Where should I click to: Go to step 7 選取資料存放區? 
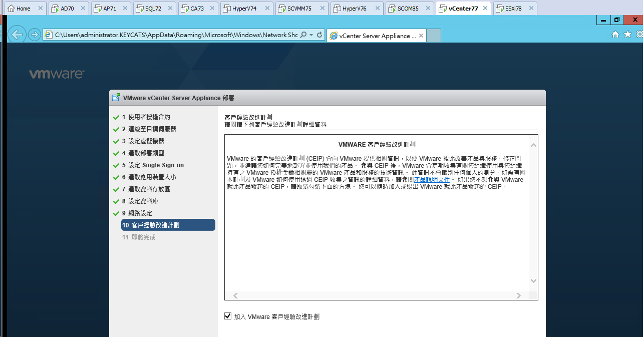146,189
